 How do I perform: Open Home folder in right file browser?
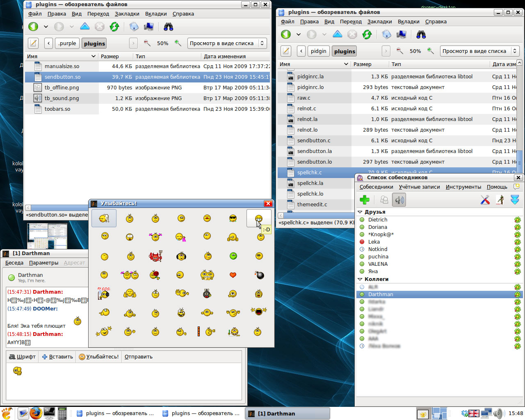(387, 34)
